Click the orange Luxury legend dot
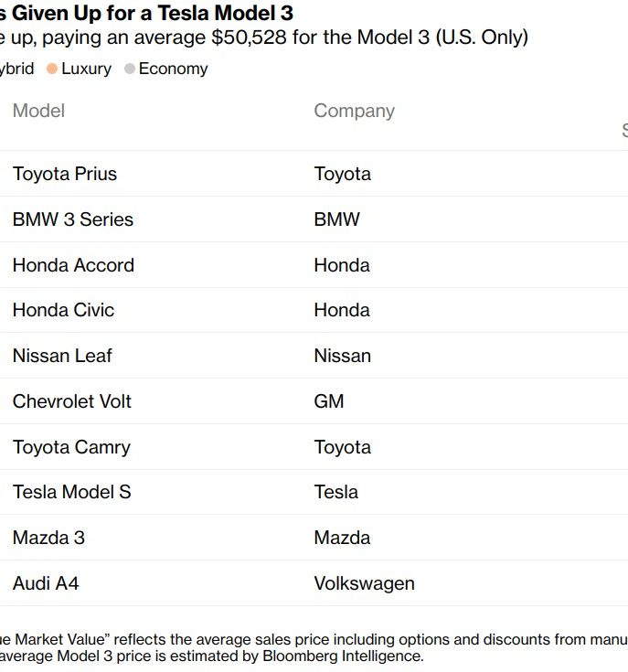628x672 pixels. tap(52, 69)
